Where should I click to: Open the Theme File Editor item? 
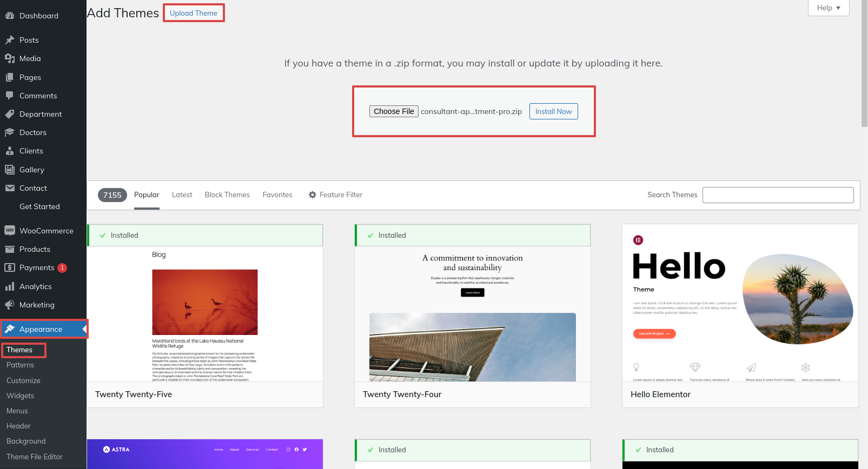35,457
